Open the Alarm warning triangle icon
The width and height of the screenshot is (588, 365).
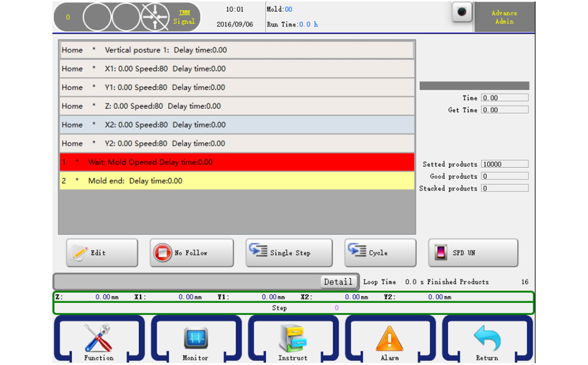click(390, 338)
